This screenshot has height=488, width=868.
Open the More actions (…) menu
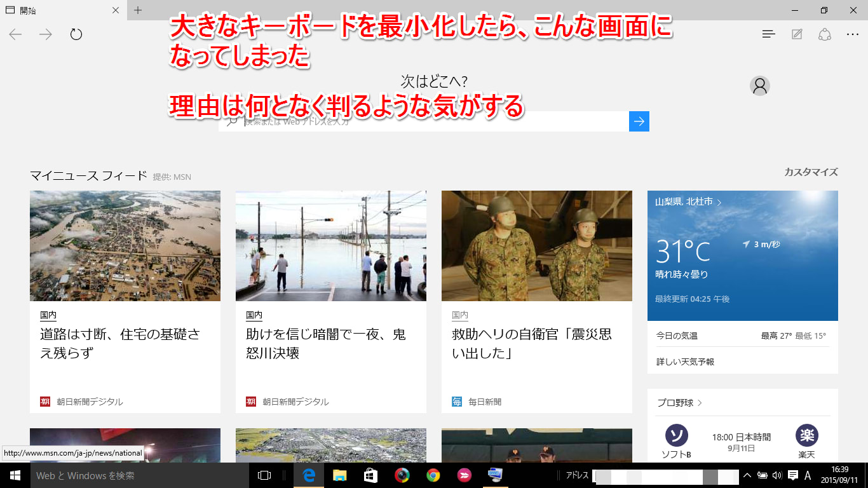click(852, 34)
